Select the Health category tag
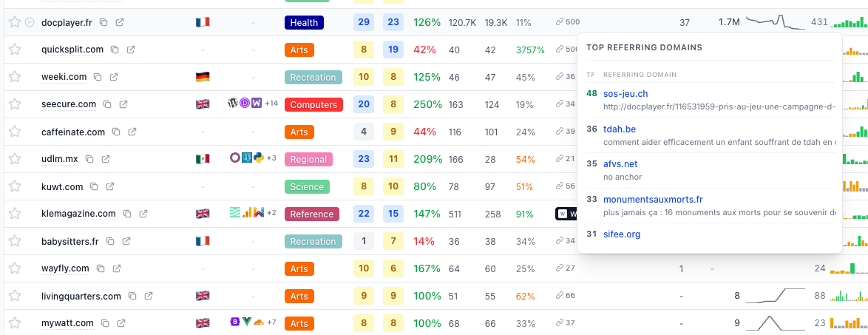Viewport: 868px width, 335px height. click(304, 23)
